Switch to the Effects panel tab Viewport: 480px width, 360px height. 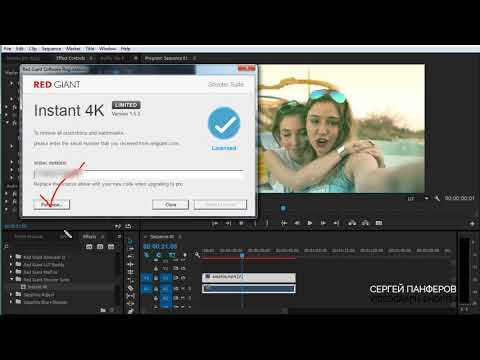(89, 236)
